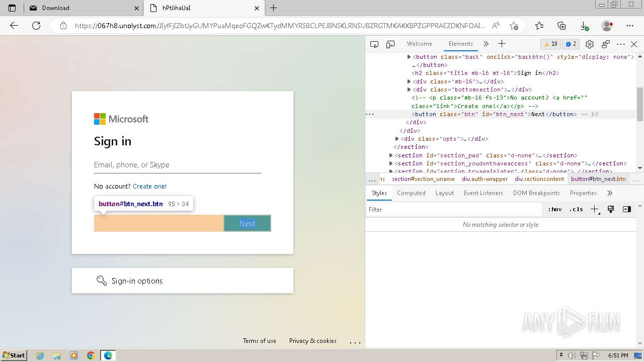Show more DevTools tabs chevron

(x=486, y=44)
